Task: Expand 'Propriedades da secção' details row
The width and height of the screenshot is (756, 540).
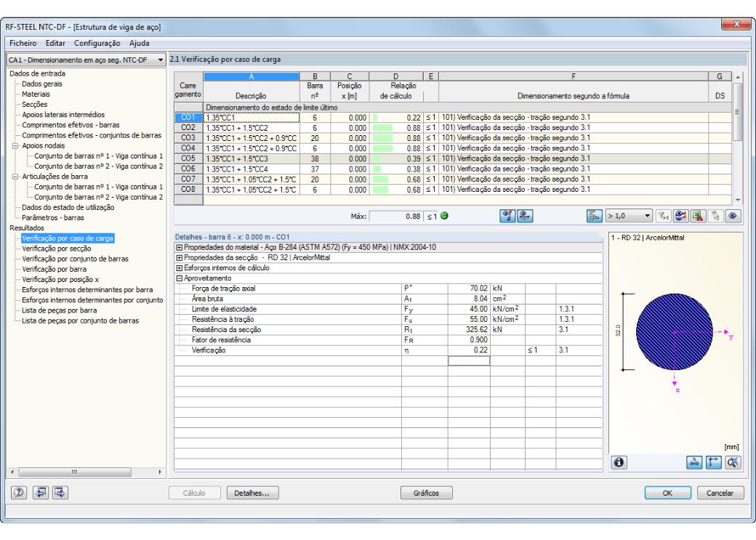Action: [x=180, y=257]
